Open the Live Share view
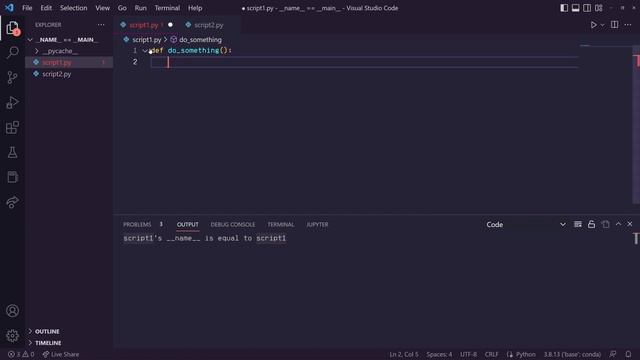The width and height of the screenshot is (640, 360). 12,202
